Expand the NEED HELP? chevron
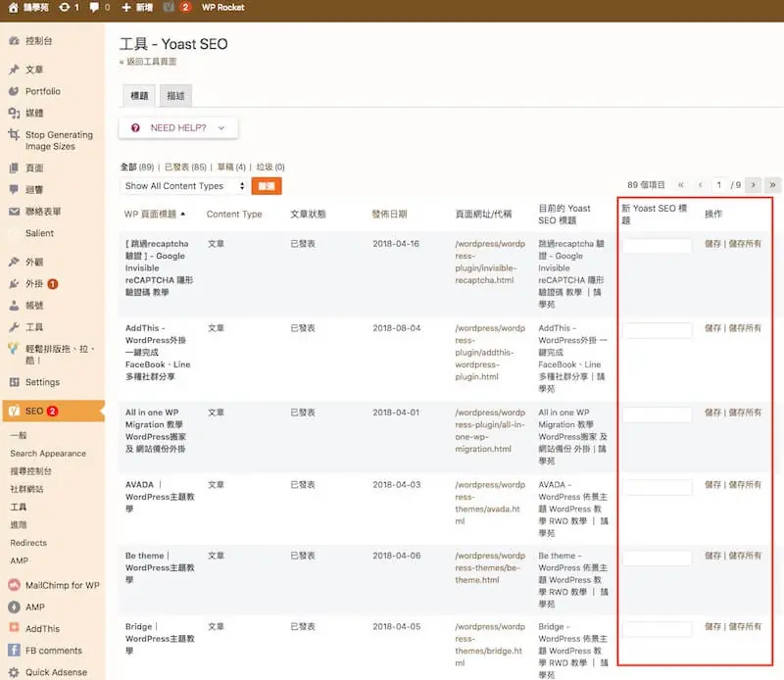The height and width of the screenshot is (680, 784). point(221,128)
